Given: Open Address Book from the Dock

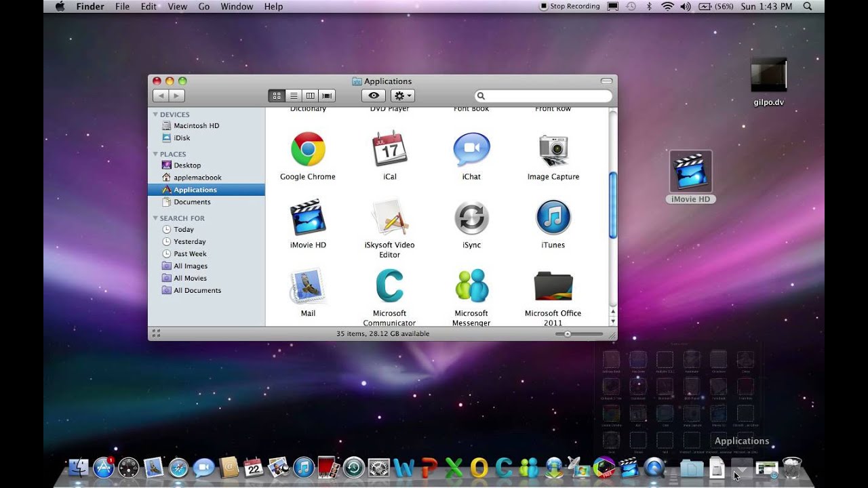Looking at the screenshot, I should tap(229, 467).
